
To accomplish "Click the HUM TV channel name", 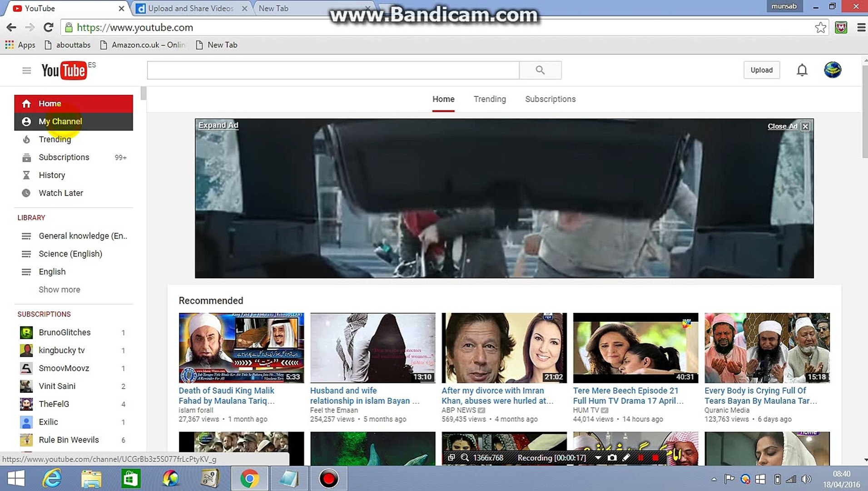I will tap(586, 411).
